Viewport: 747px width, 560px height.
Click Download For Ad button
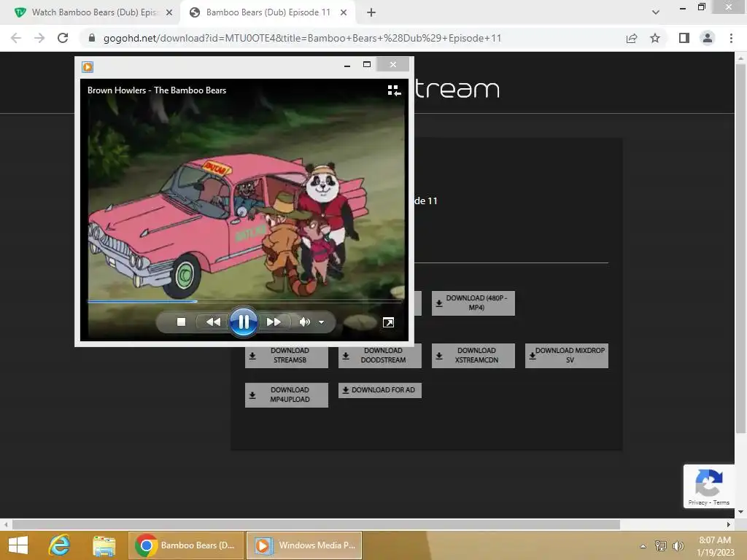pos(379,390)
